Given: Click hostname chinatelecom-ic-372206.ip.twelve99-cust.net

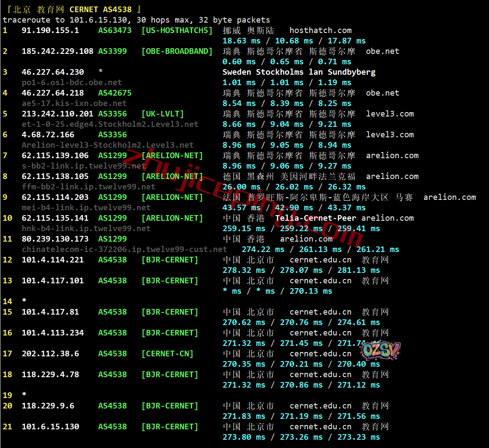Looking at the screenshot, I should [x=124, y=249].
